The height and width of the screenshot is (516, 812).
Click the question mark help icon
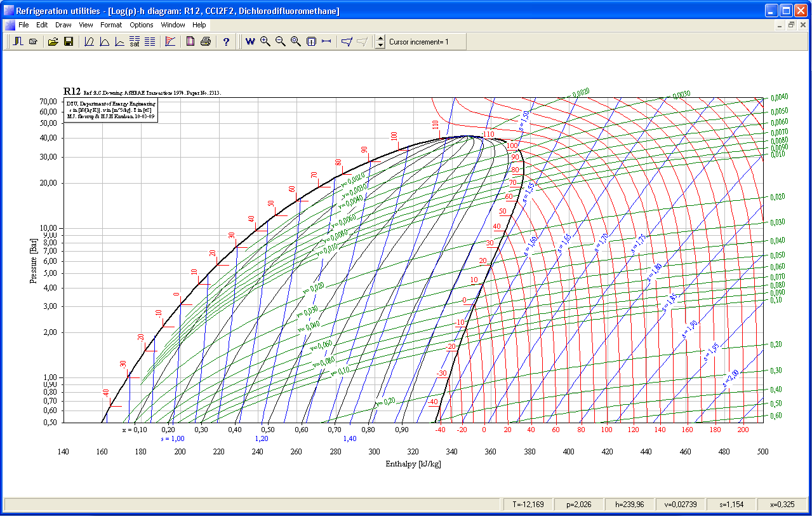point(226,41)
